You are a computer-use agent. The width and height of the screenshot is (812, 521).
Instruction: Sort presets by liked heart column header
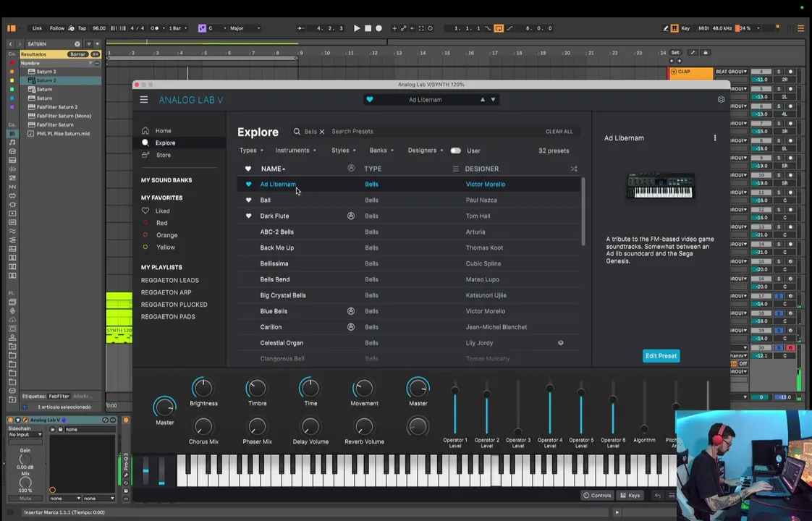point(248,169)
